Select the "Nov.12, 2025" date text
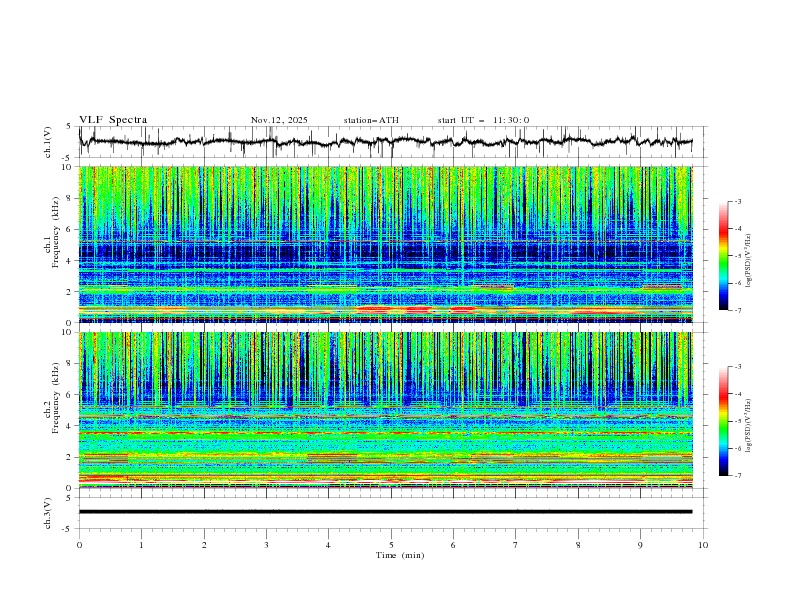 coord(279,120)
